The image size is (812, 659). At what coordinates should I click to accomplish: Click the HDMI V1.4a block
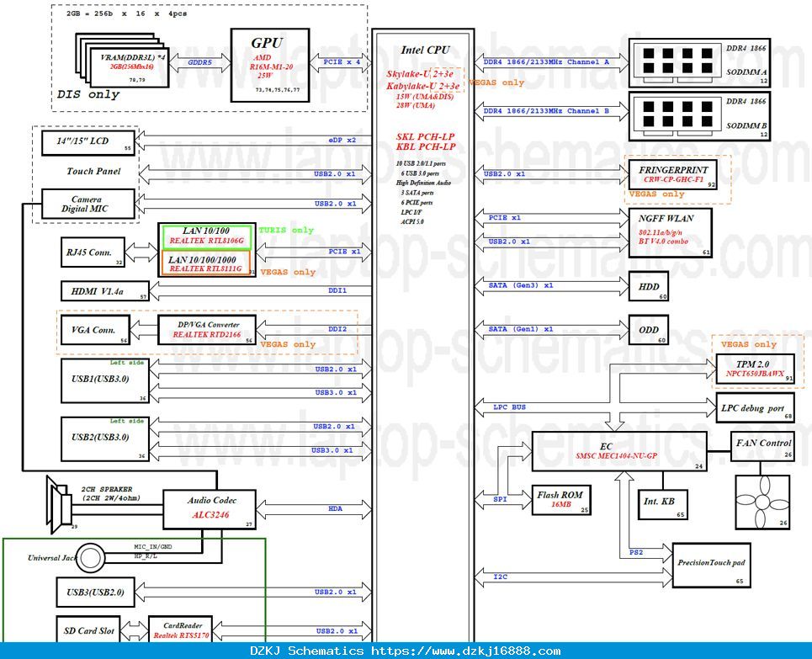[104, 291]
